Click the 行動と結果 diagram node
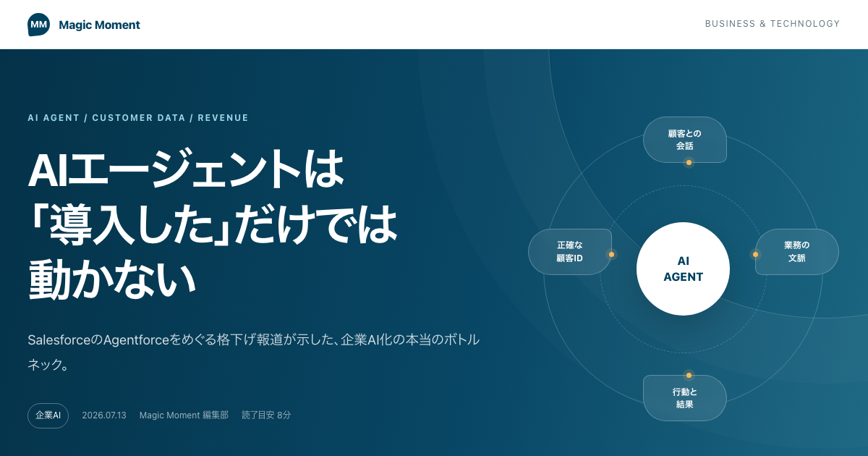 tap(685, 398)
